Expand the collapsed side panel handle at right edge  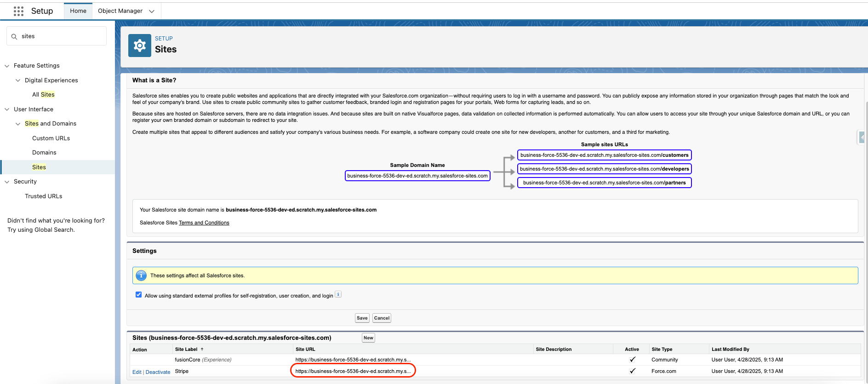point(862,138)
